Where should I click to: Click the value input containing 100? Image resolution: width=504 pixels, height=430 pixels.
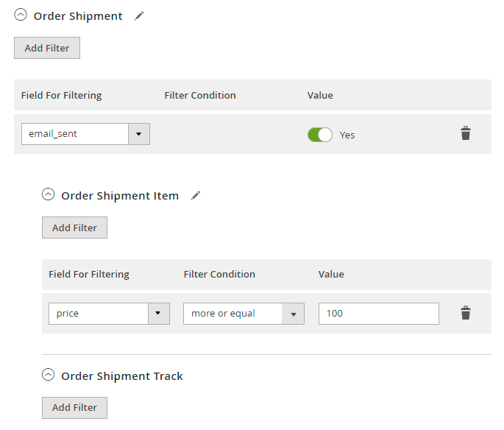point(379,314)
